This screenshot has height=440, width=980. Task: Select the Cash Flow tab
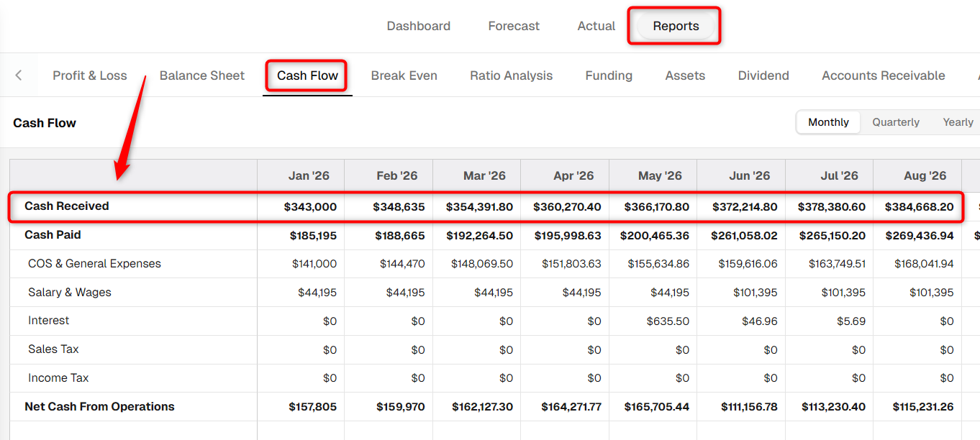[307, 75]
